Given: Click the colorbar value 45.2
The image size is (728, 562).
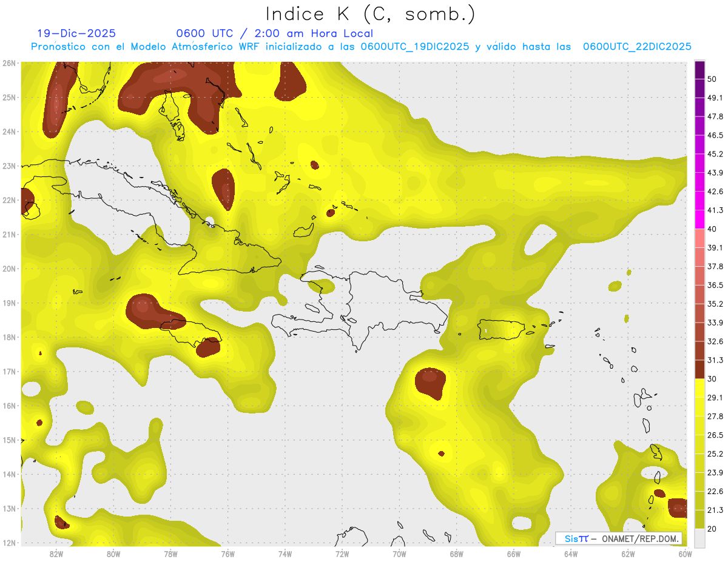Looking at the screenshot, I should (716, 154).
